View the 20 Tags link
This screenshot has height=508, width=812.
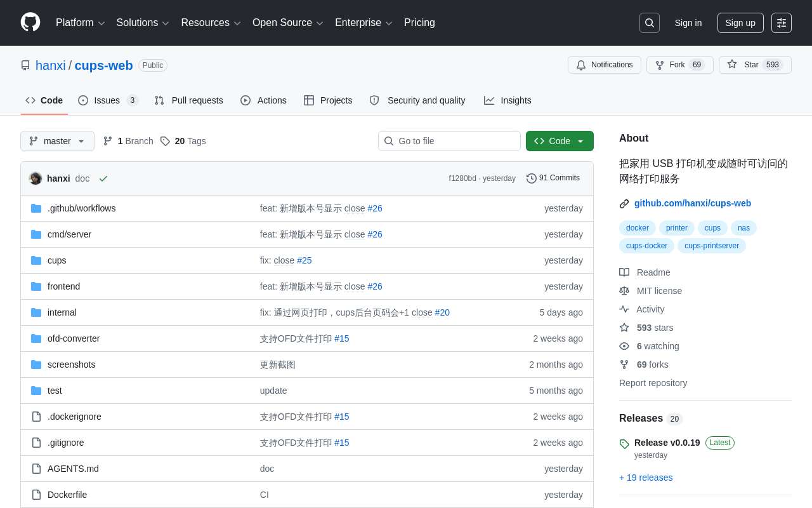[183, 141]
